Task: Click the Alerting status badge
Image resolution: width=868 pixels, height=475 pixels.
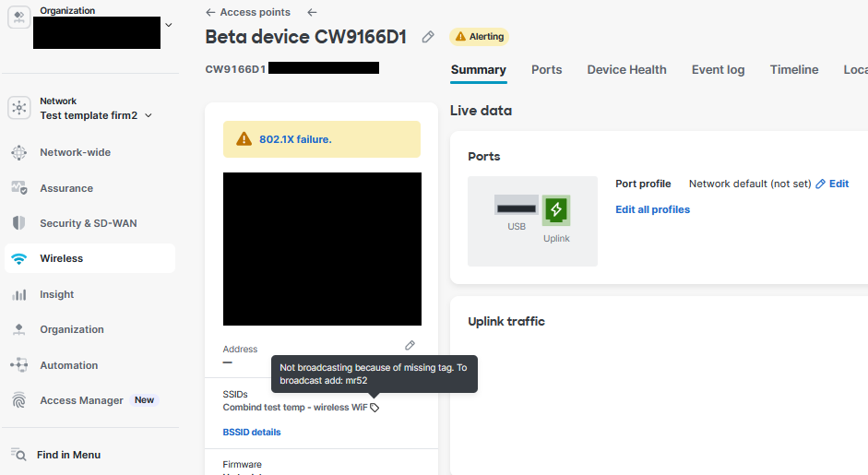Action: pos(479,37)
